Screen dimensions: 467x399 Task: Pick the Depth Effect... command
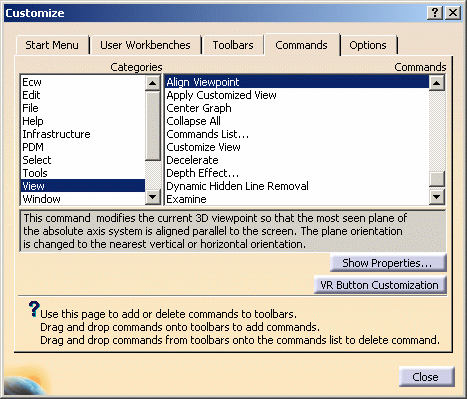pos(297,173)
